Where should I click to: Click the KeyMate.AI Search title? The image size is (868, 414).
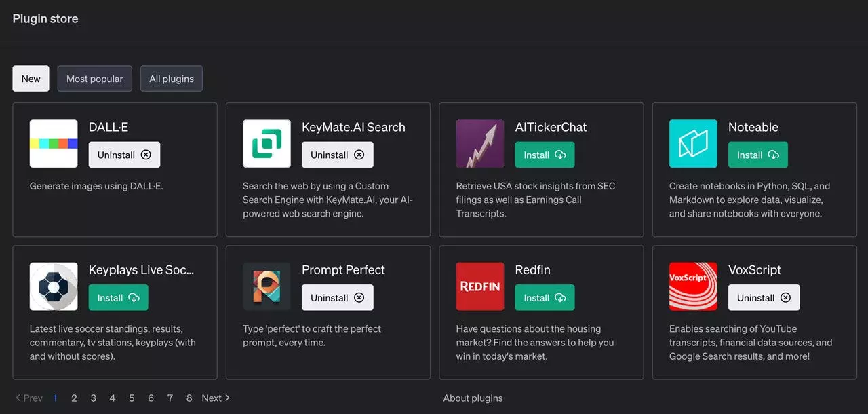tap(353, 127)
